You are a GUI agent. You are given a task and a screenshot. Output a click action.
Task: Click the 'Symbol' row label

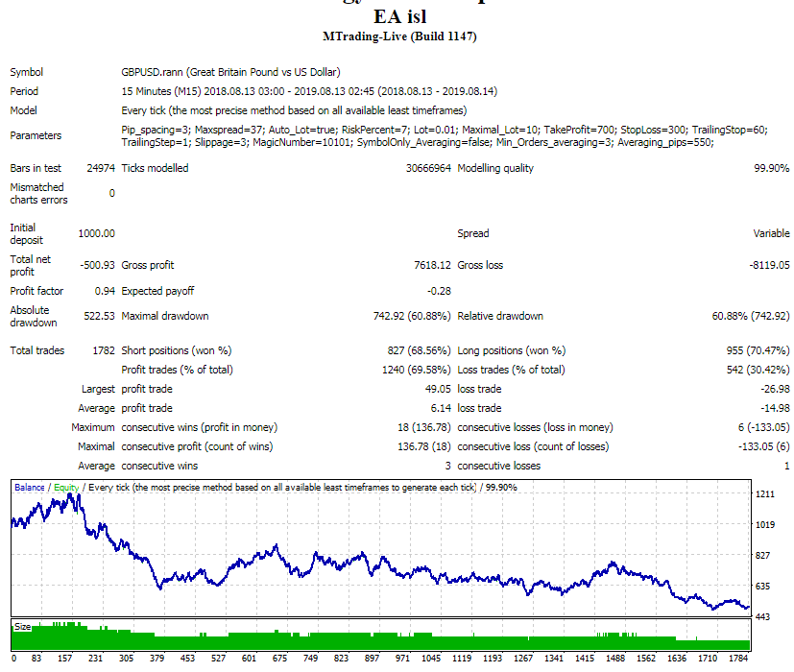tap(26, 72)
